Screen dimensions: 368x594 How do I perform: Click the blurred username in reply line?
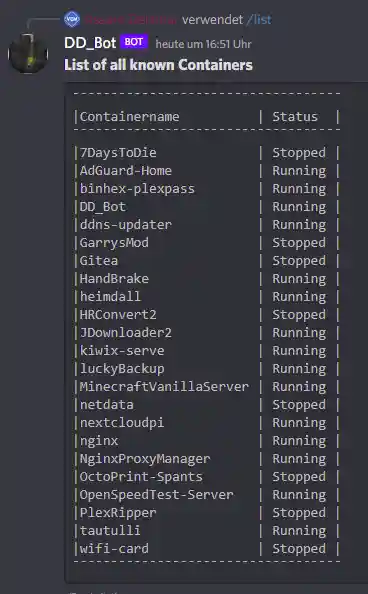(x=131, y=19)
